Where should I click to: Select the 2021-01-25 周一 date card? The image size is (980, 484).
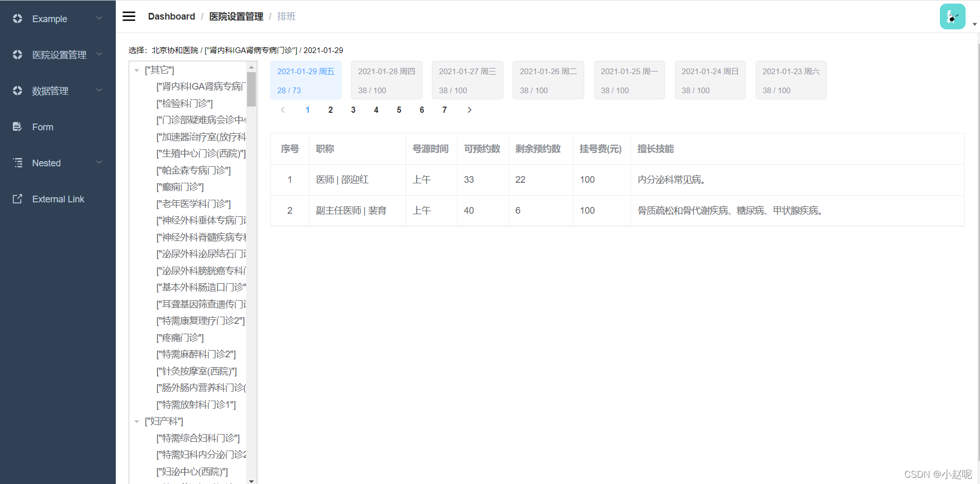(629, 80)
